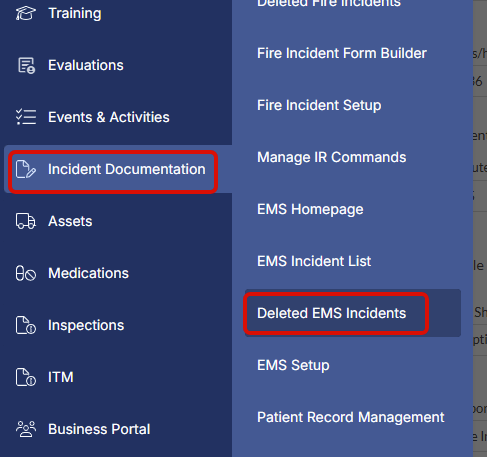
Task: Select Fire Incident Setup submenu item
Action: (319, 105)
